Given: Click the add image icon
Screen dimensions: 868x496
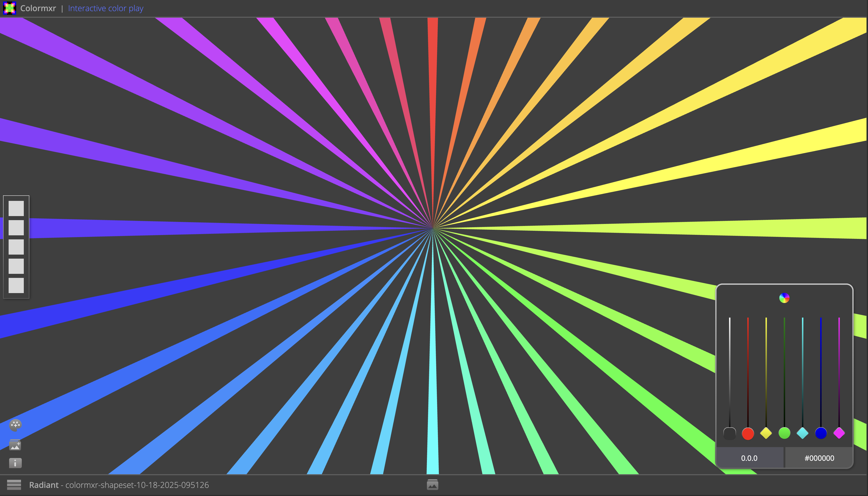Looking at the screenshot, I should (x=15, y=445).
